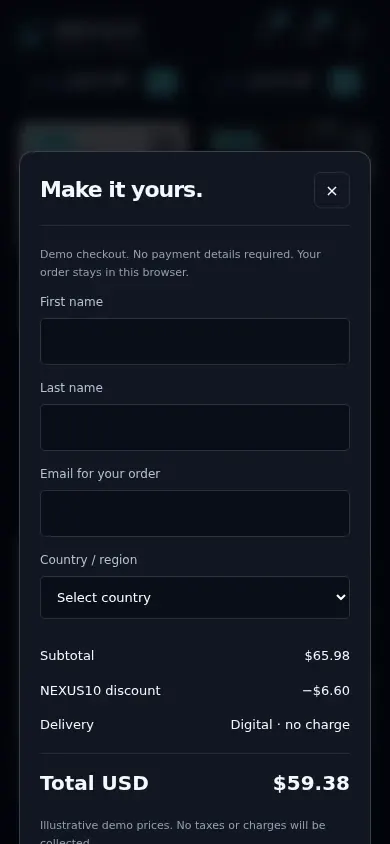Click the $59.38 total amount

pyautogui.click(x=311, y=783)
